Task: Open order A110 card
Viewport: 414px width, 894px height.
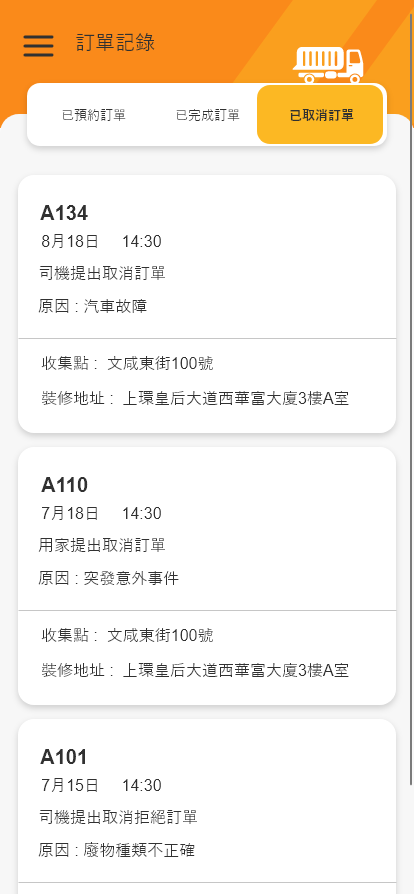Action: (x=207, y=576)
